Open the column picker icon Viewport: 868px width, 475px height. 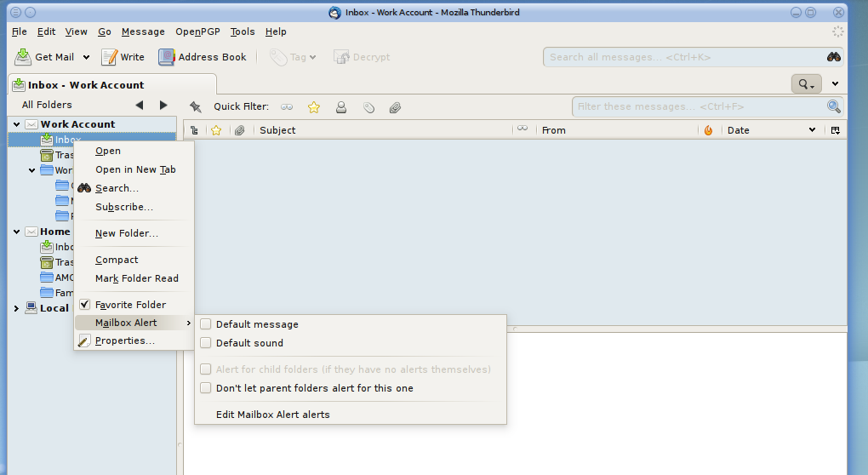[836, 130]
